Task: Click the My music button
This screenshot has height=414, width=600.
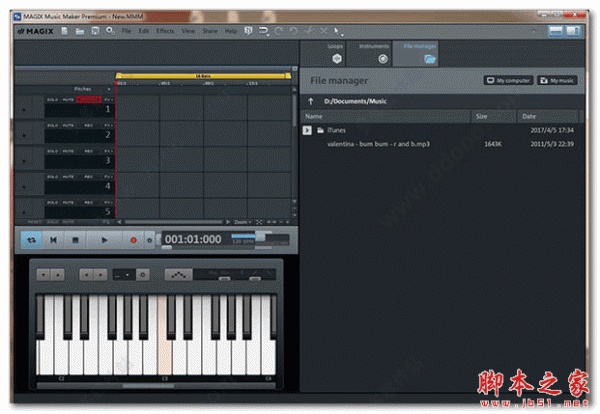Action: [558, 80]
